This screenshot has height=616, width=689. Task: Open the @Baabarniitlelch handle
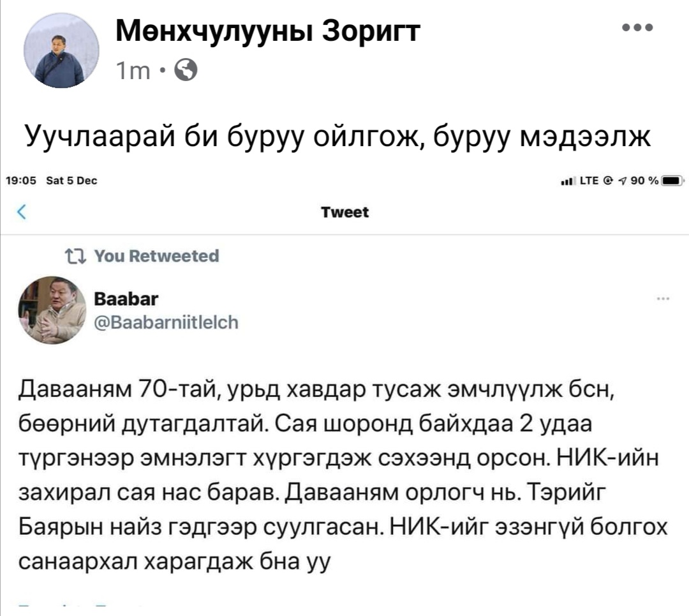166,322
